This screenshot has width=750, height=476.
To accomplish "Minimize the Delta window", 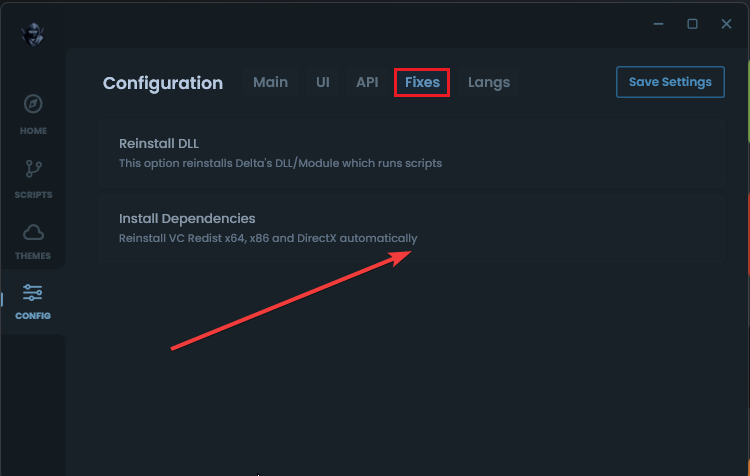I will click(x=659, y=24).
